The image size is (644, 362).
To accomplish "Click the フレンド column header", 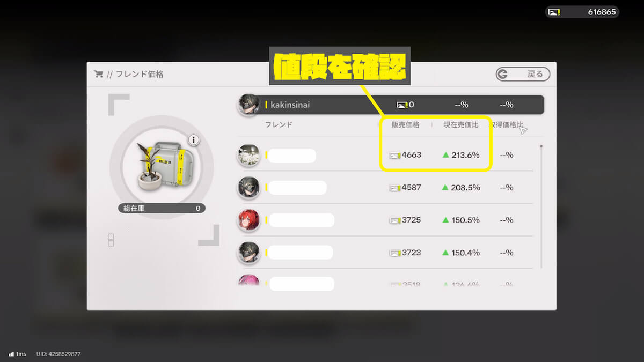I will [x=279, y=125].
